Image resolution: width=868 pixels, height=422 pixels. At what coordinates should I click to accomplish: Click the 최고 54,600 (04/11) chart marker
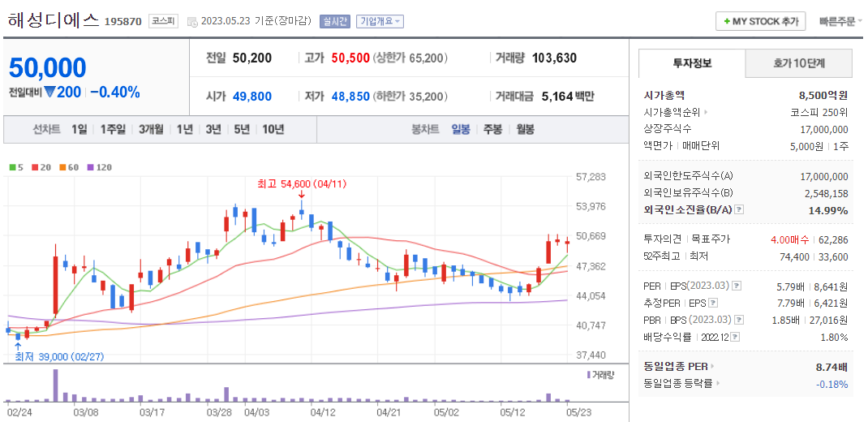tap(301, 184)
